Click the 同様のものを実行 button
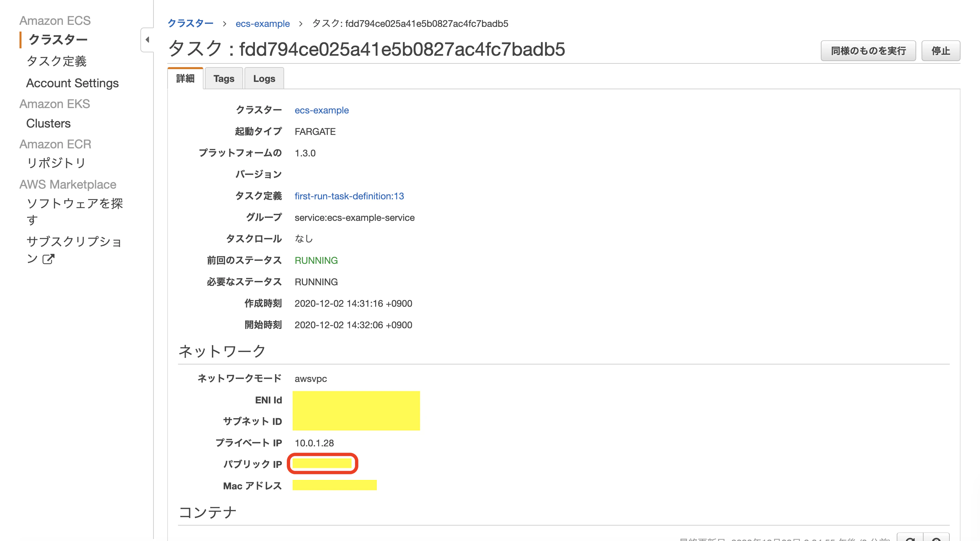This screenshot has width=980, height=541. click(x=868, y=51)
